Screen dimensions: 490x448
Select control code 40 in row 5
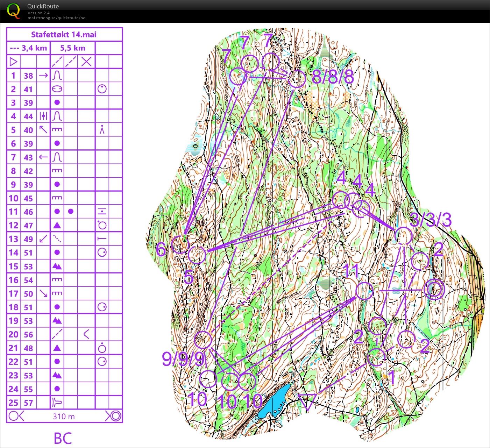click(28, 130)
